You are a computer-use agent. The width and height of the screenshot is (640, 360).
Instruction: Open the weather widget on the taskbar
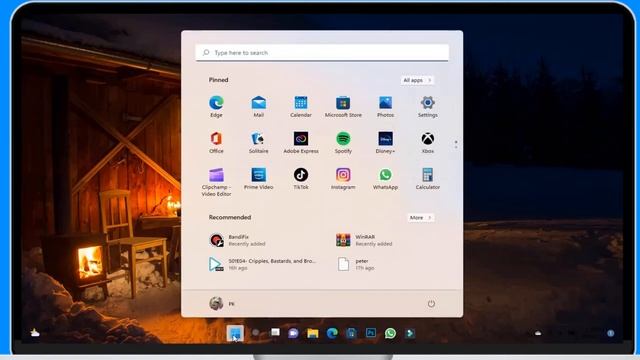[35, 333]
